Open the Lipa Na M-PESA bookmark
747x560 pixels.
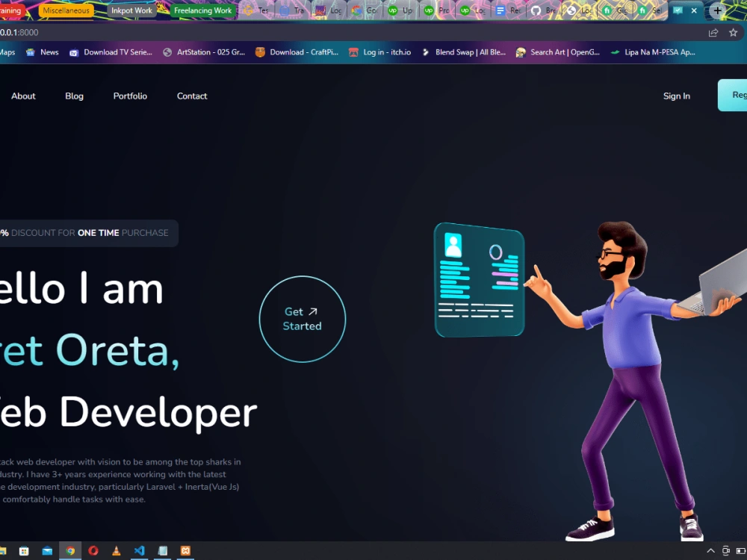click(653, 52)
